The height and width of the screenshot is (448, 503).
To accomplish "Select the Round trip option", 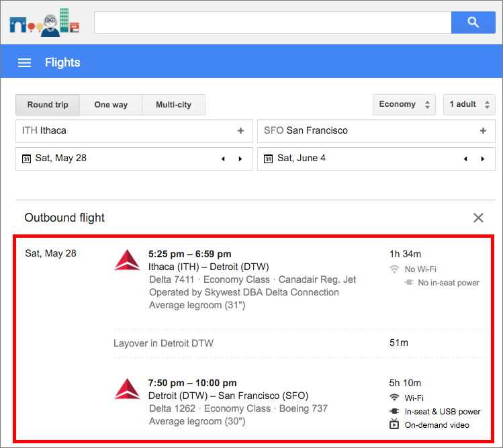I will pos(48,105).
